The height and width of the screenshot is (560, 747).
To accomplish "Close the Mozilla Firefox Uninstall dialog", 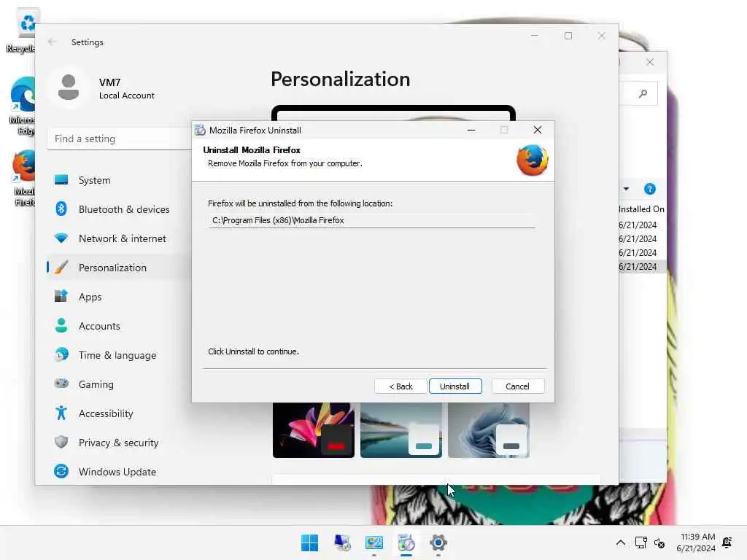I will pyautogui.click(x=538, y=130).
